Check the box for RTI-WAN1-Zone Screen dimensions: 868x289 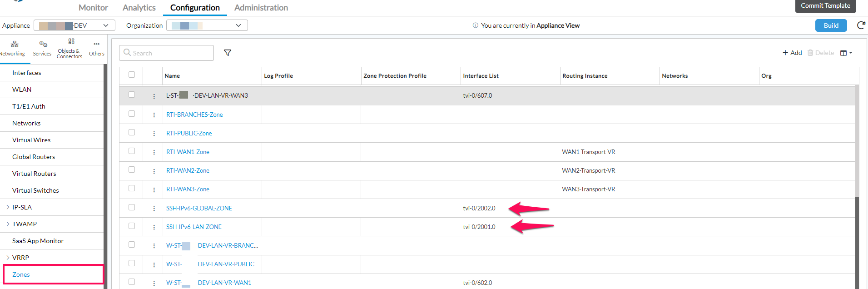click(132, 151)
